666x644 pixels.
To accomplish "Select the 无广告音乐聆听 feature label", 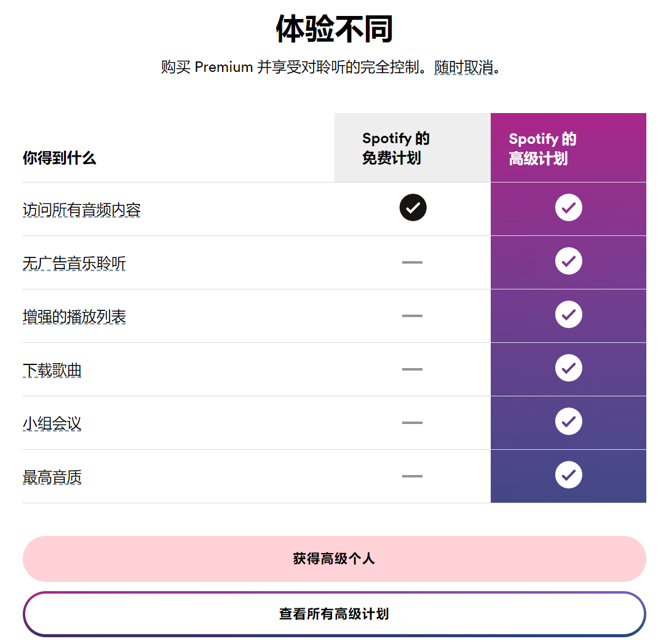I will 74,264.
